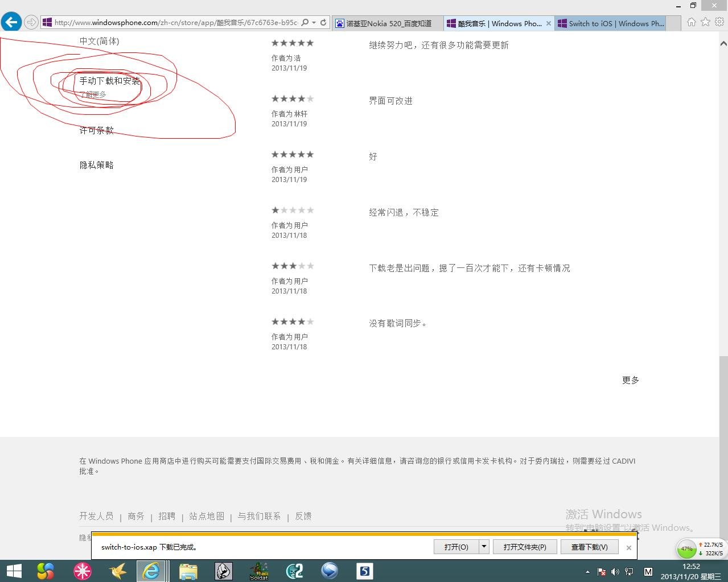
Task: Close the 酷我音乐 tab
Action: 549,23
